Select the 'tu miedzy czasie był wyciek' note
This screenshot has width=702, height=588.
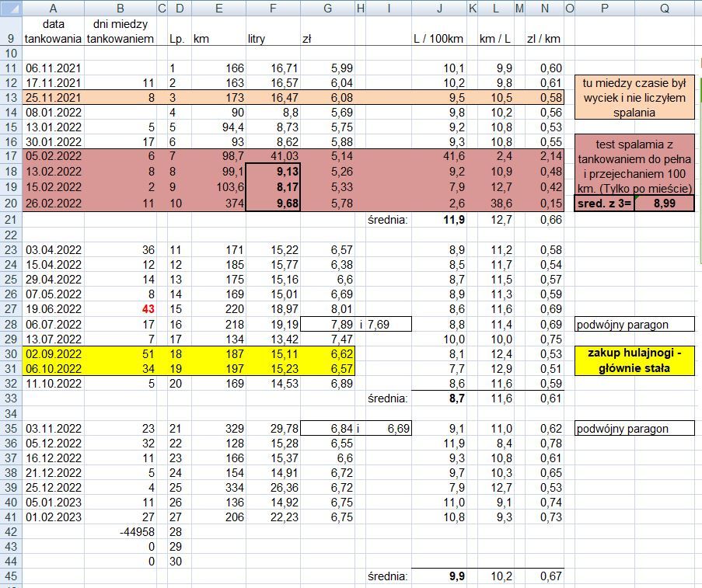(x=634, y=98)
